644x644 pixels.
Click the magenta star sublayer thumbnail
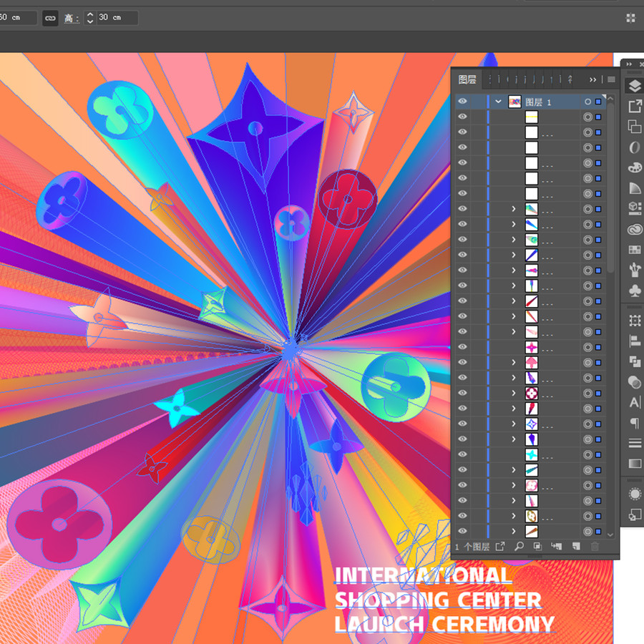532,347
